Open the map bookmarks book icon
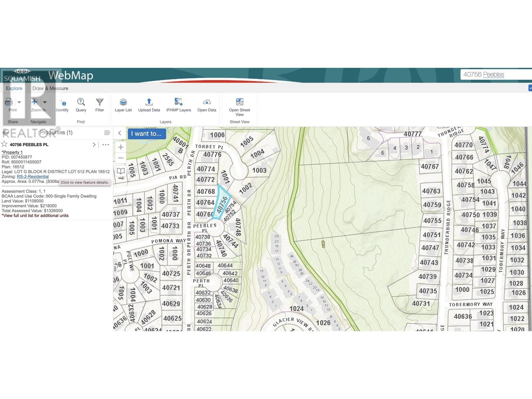Screen dimensions: 532x399 coord(121,171)
